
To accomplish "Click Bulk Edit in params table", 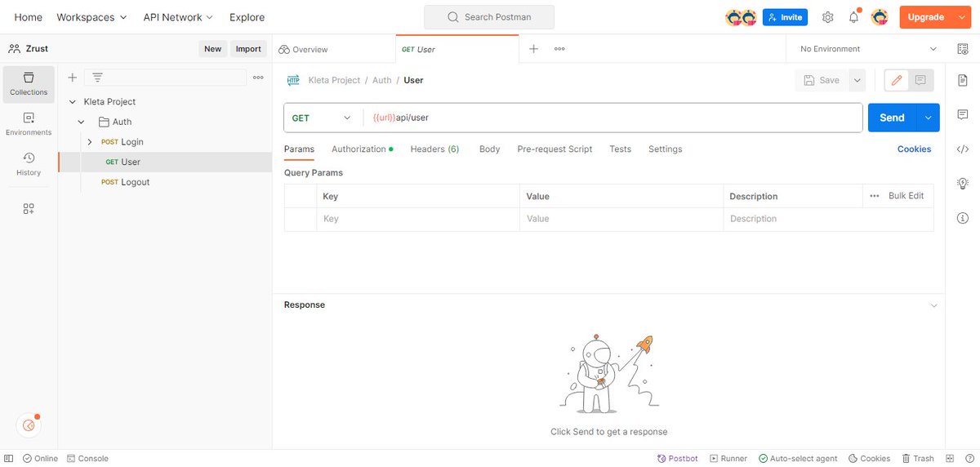I will coord(906,196).
